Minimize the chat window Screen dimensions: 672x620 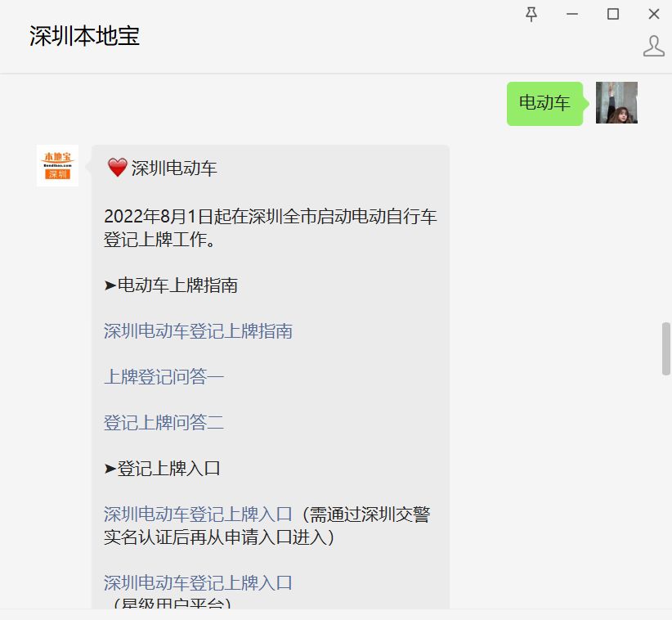[571, 14]
